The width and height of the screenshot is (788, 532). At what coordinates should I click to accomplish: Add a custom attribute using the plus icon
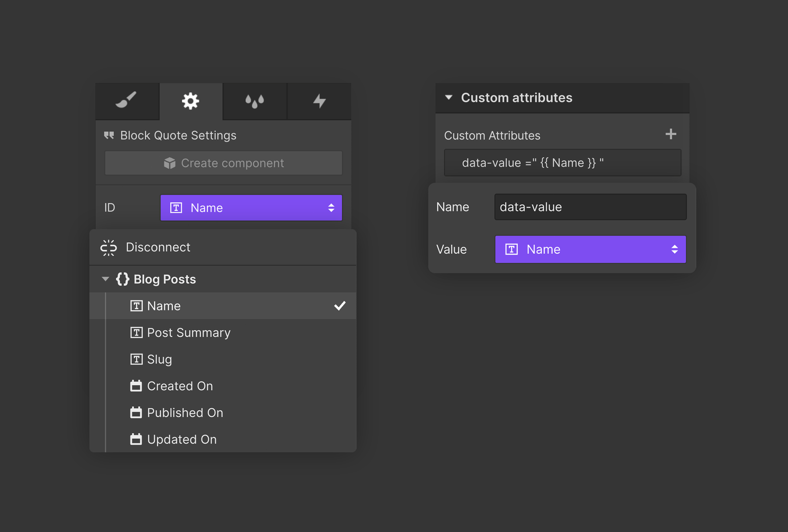click(x=671, y=133)
